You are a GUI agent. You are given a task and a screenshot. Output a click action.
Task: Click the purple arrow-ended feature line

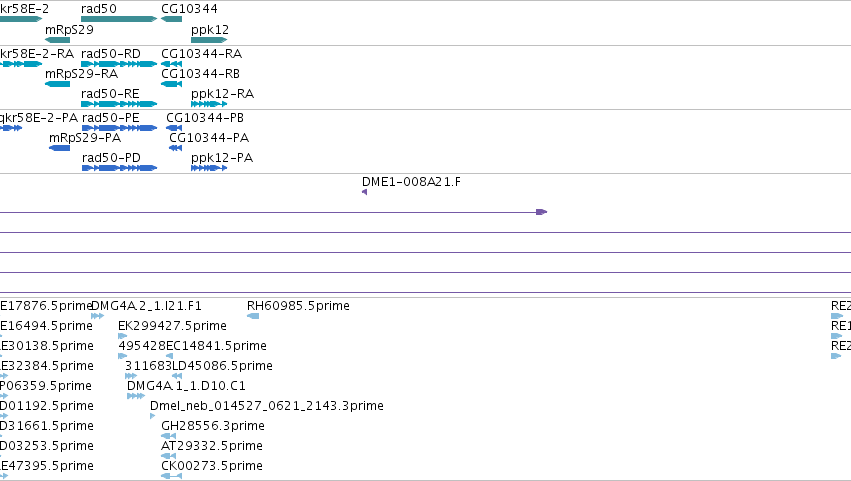[274, 212]
